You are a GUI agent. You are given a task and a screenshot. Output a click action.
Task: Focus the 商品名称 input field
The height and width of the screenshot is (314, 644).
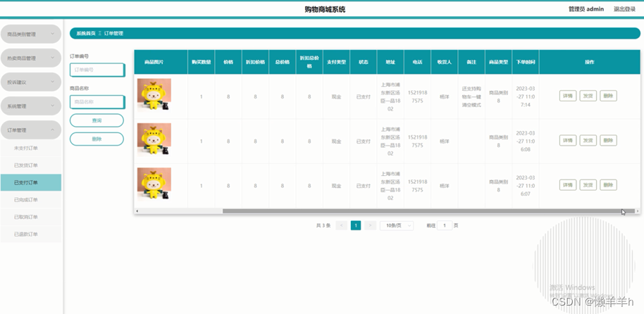pos(97,102)
